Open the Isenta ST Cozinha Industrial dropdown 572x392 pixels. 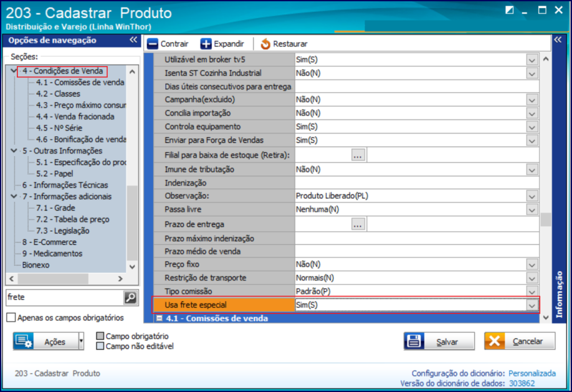click(532, 74)
